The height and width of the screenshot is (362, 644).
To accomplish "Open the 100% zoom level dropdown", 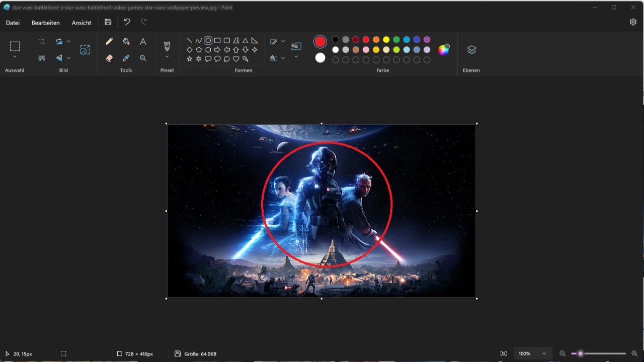I will [x=532, y=354].
